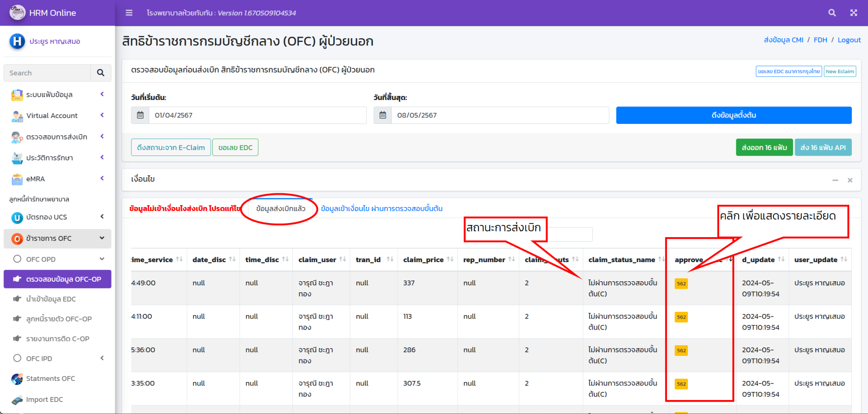This screenshot has height=414, width=868.
Task: Click the search magnifier icon in top bar
Action: click(x=832, y=13)
